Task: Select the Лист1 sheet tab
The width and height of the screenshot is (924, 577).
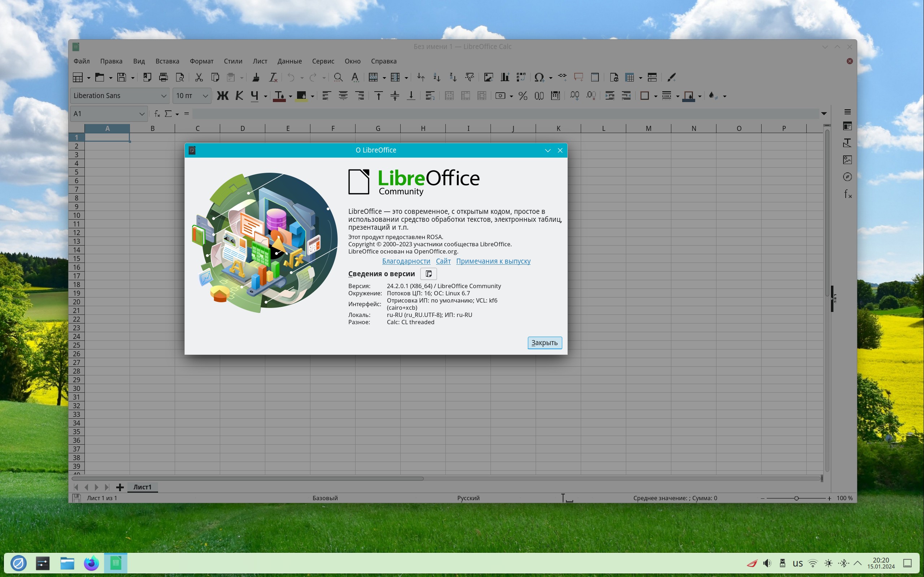Action: coord(142,487)
